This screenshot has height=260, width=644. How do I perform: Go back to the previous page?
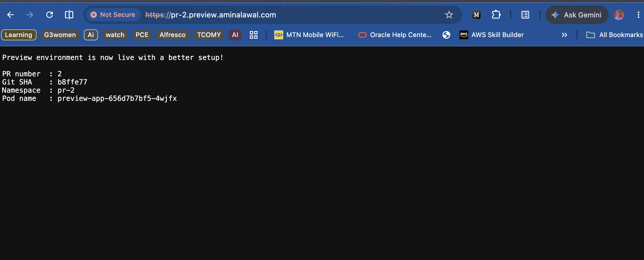tap(10, 15)
